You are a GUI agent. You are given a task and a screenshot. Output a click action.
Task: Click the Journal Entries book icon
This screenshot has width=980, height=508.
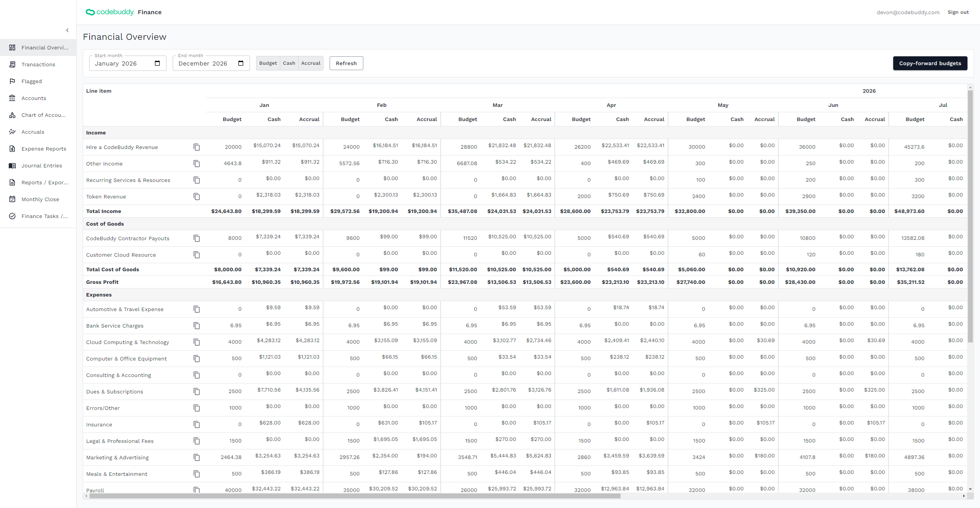12,166
